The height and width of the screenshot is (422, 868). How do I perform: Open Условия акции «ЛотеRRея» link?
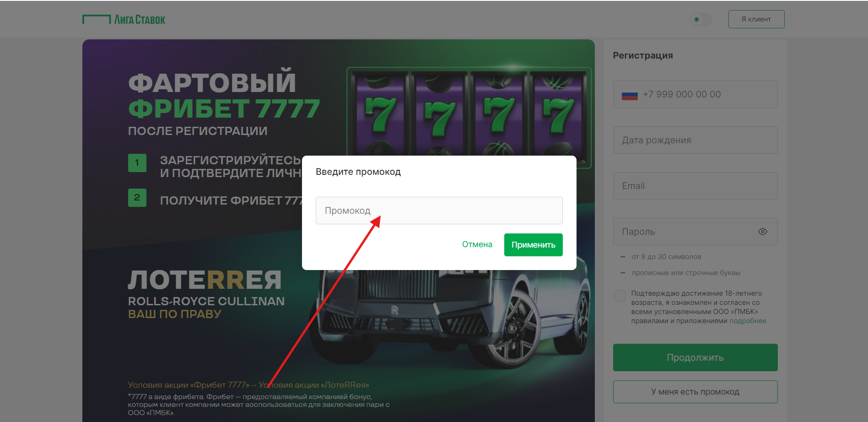pos(314,385)
